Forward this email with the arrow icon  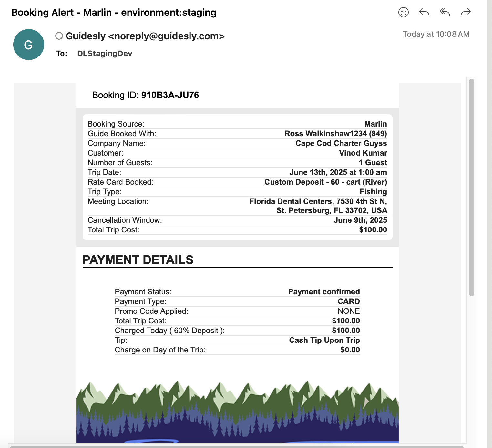[465, 12]
